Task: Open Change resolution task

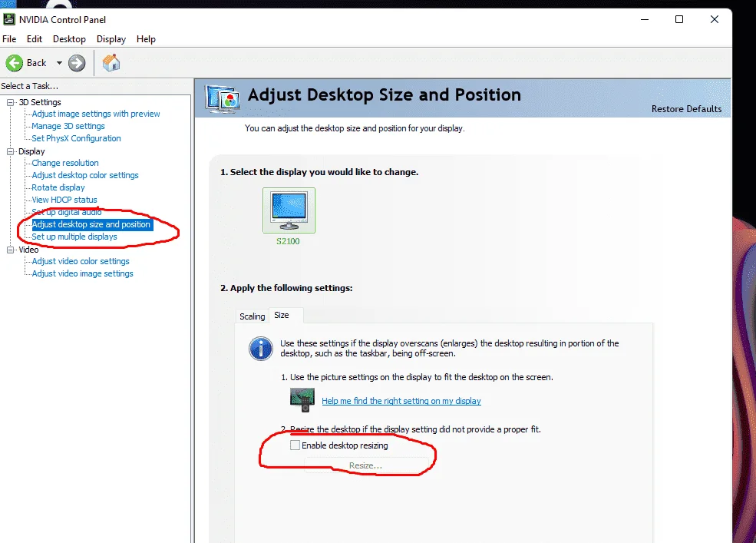Action: (x=65, y=163)
